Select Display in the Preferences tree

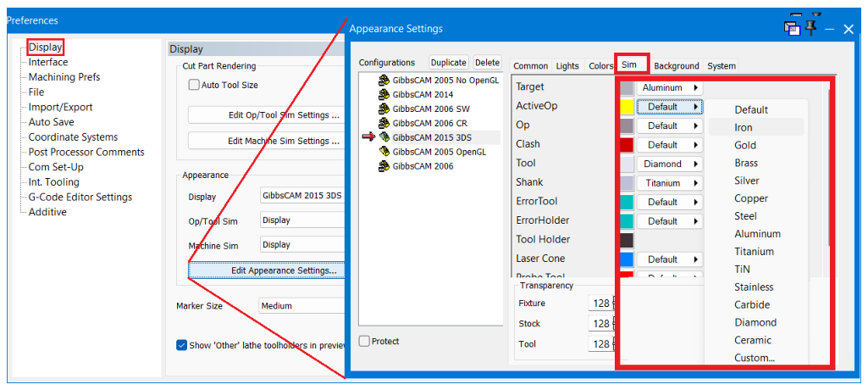click(46, 47)
